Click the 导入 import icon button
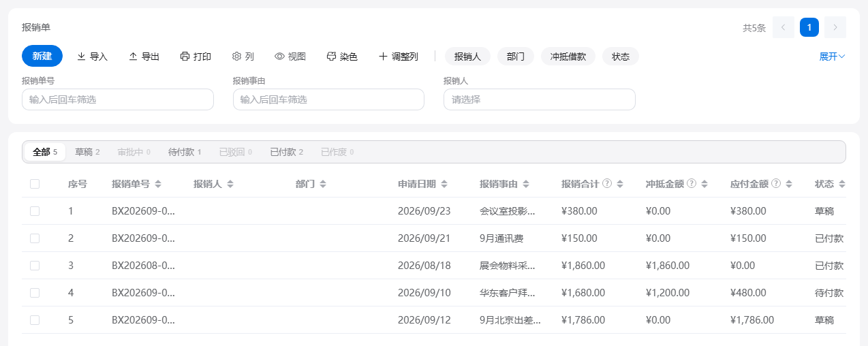The width and height of the screenshot is (868, 346). tap(92, 57)
